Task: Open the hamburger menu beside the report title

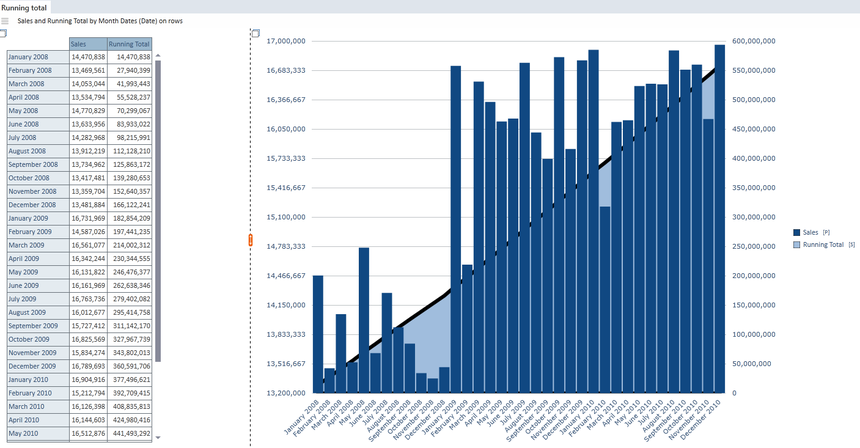Action: point(5,21)
